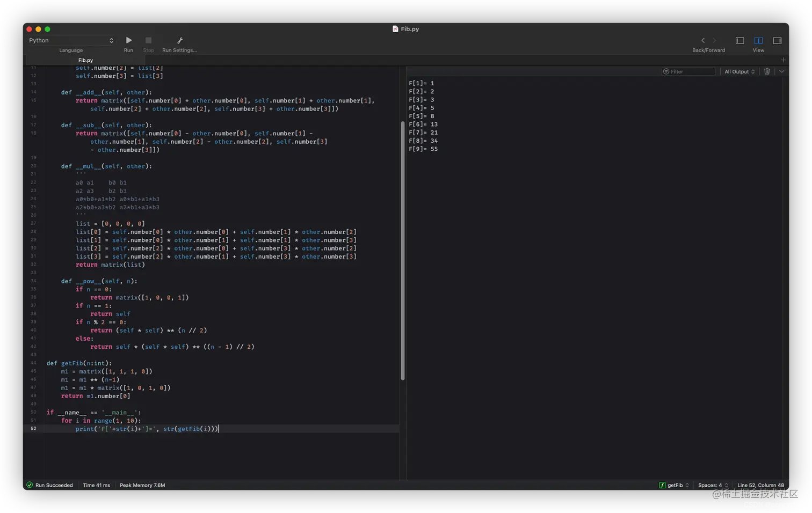This screenshot has height=513, width=812.
Task: Open the Python language dropdown
Action: click(71, 40)
